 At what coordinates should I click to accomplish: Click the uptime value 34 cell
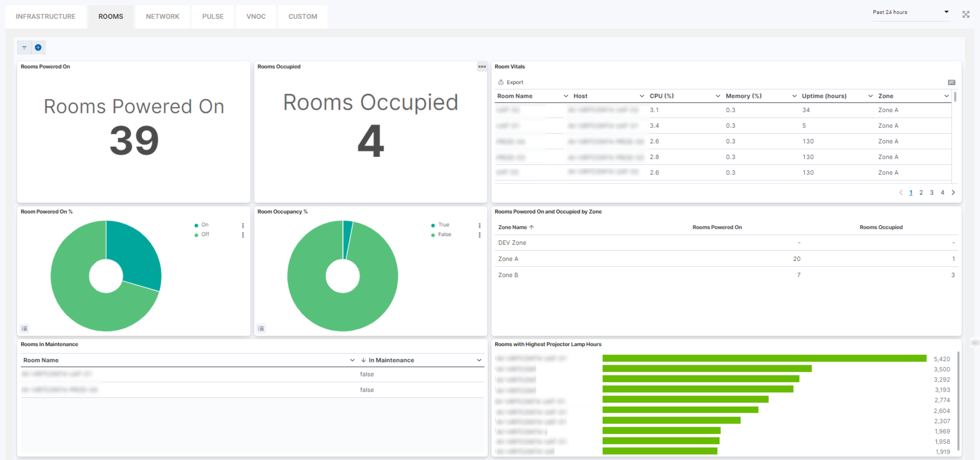806,110
